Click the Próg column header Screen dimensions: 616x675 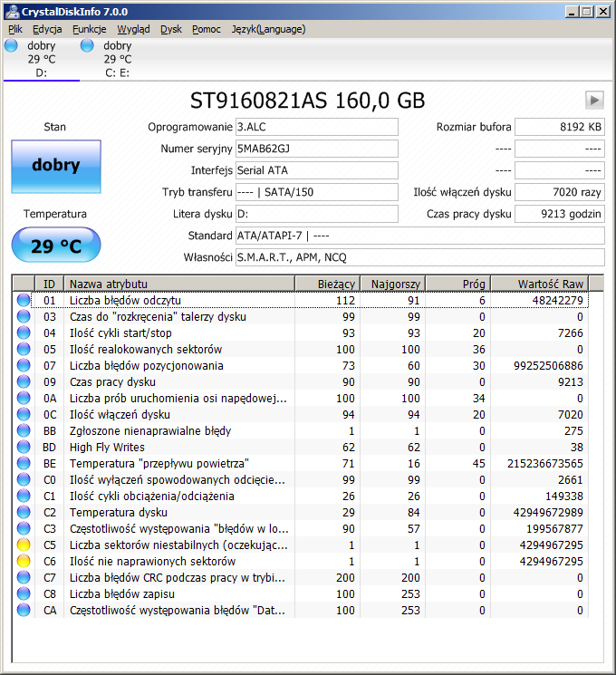[458, 284]
